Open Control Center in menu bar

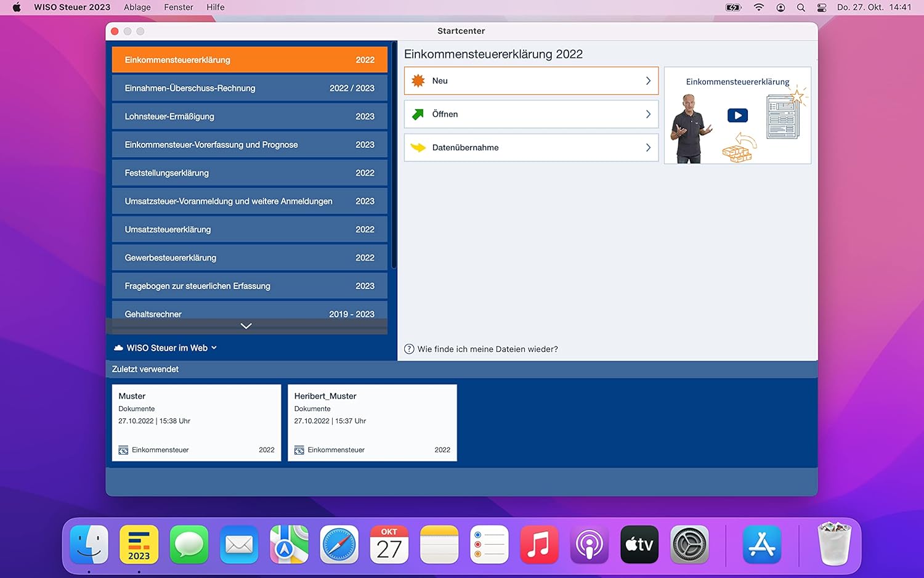click(x=822, y=7)
